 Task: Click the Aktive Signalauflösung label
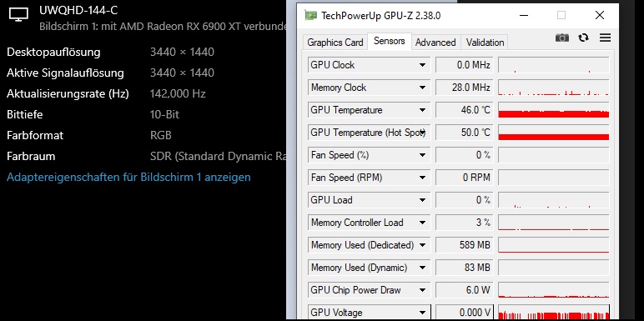(x=65, y=73)
